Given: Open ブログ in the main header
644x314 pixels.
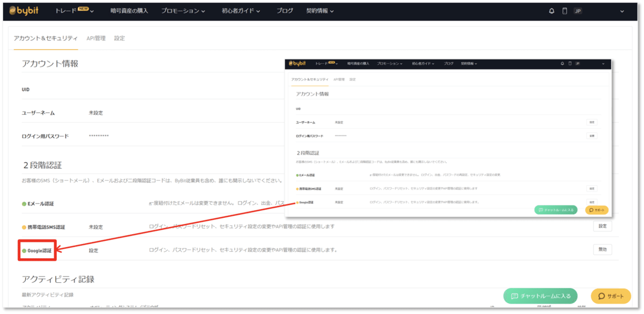Looking at the screenshot, I should [284, 11].
